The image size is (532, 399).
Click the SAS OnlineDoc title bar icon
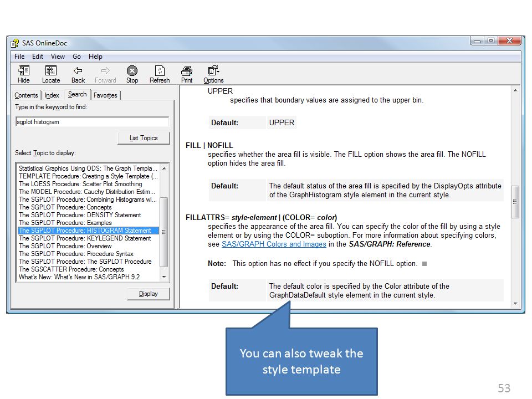14,43
